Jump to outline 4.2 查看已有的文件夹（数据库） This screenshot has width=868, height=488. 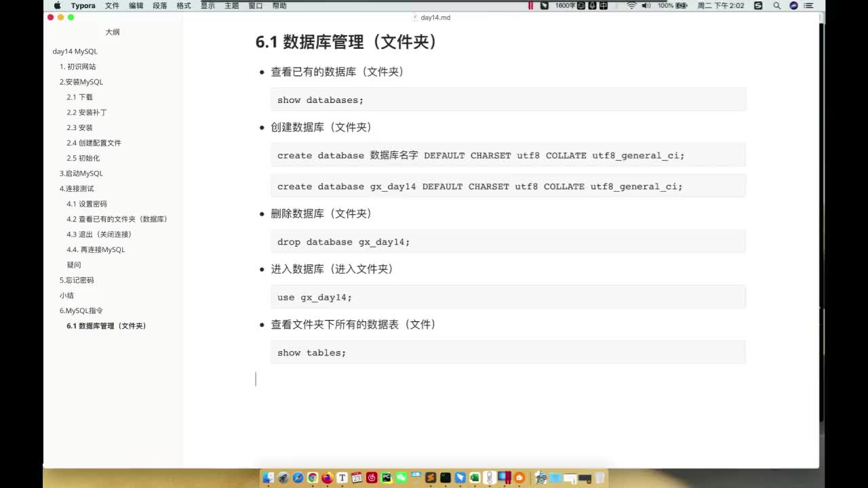(x=117, y=219)
